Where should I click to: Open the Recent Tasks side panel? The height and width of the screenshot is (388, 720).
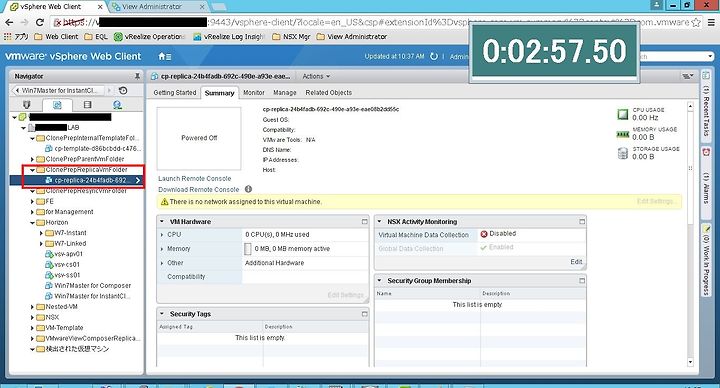706,106
